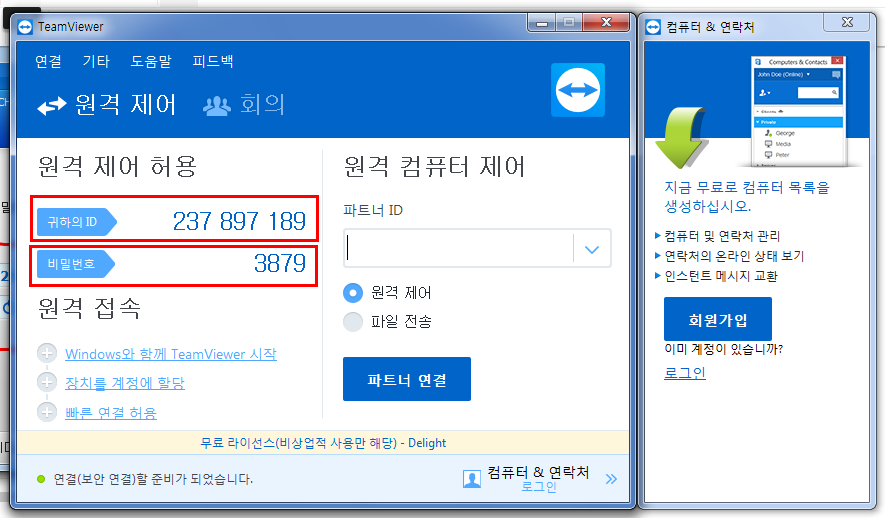Click the contact person icon next to 컴퓨터 & 연락처
Screen dimensions: 885x518
472,479
